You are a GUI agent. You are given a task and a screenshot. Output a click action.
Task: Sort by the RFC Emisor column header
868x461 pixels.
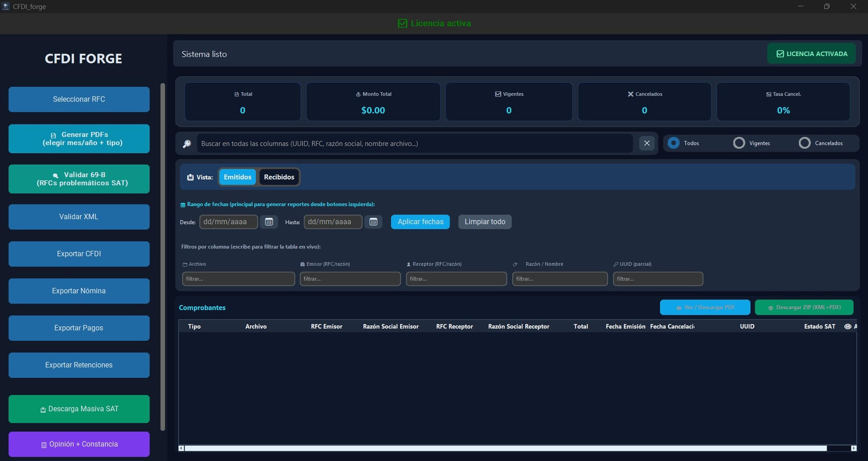tap(326, 327)
